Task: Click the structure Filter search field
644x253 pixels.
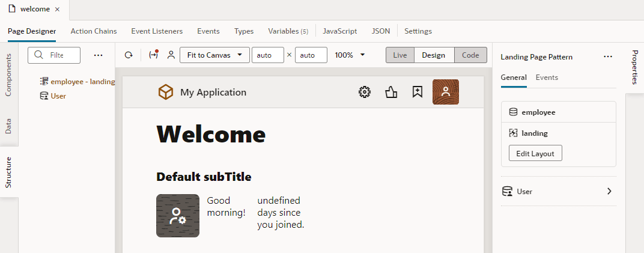Action: [x=54, y=55]
